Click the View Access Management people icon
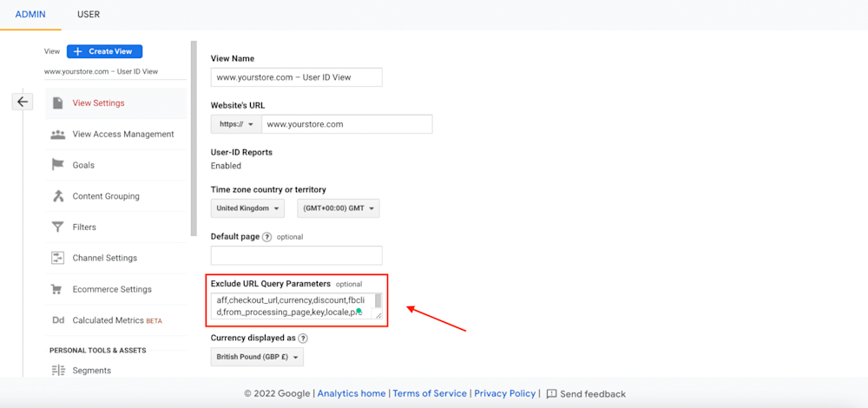The height and width of the screenshot is (408, 868). 57,134
